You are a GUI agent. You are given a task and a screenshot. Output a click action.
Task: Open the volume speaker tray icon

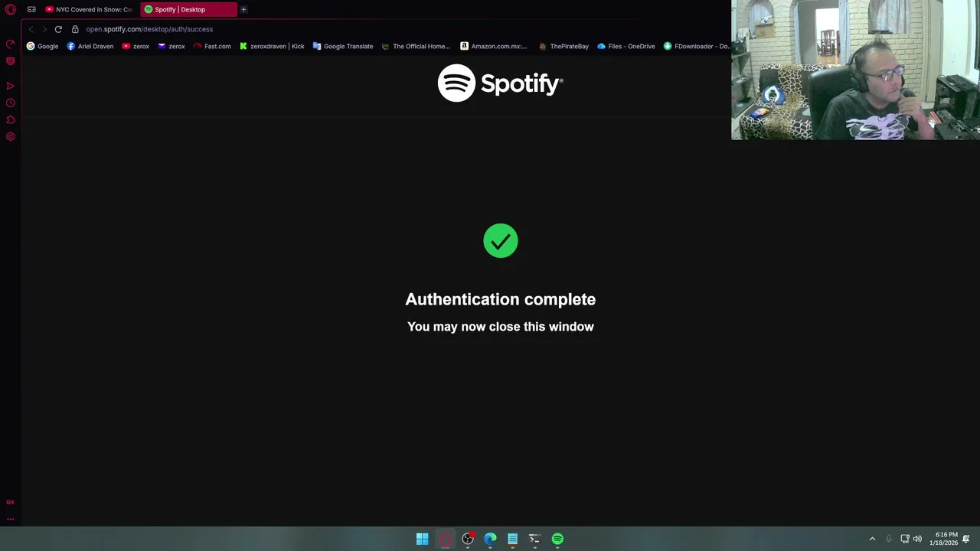coord(917,539)
